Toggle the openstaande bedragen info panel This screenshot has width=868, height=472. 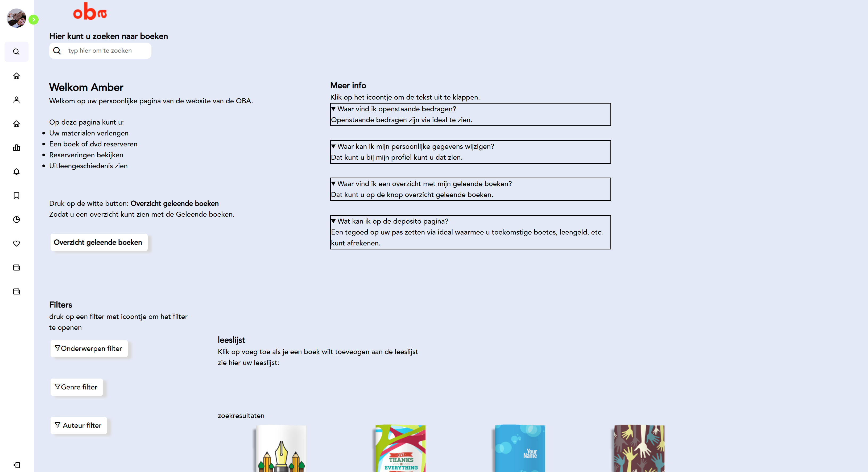point(333,109)
